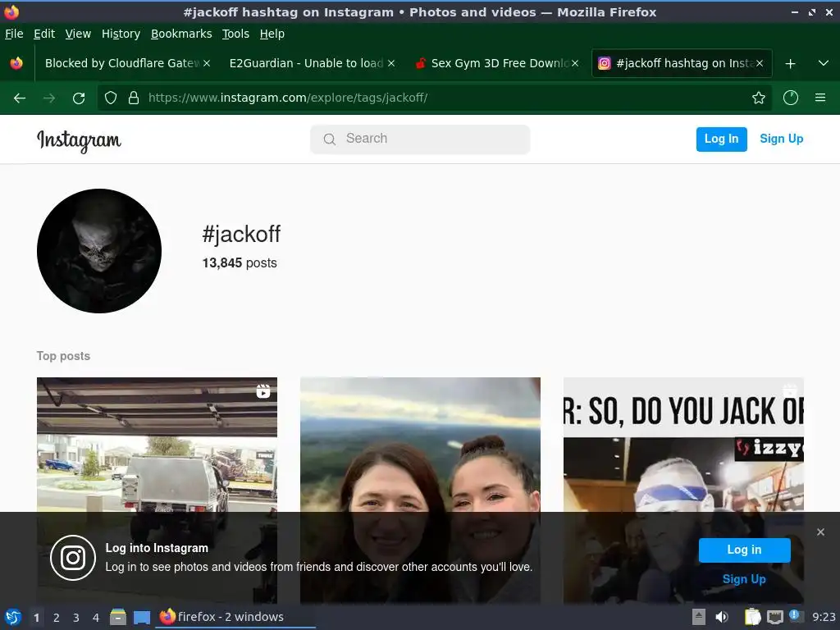Open the tracking protection shield icon

(111, 98)
